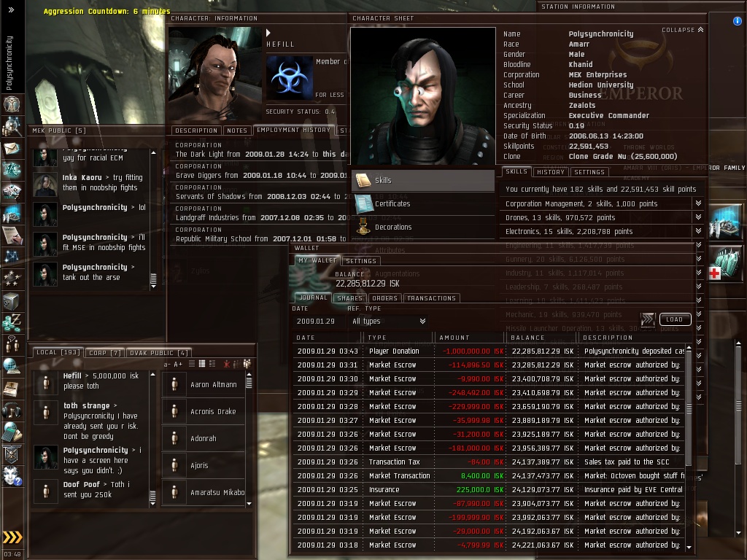Expand the Engineering skill group
The height and width of the screenshot is (560, 747).
pos(698,245)
